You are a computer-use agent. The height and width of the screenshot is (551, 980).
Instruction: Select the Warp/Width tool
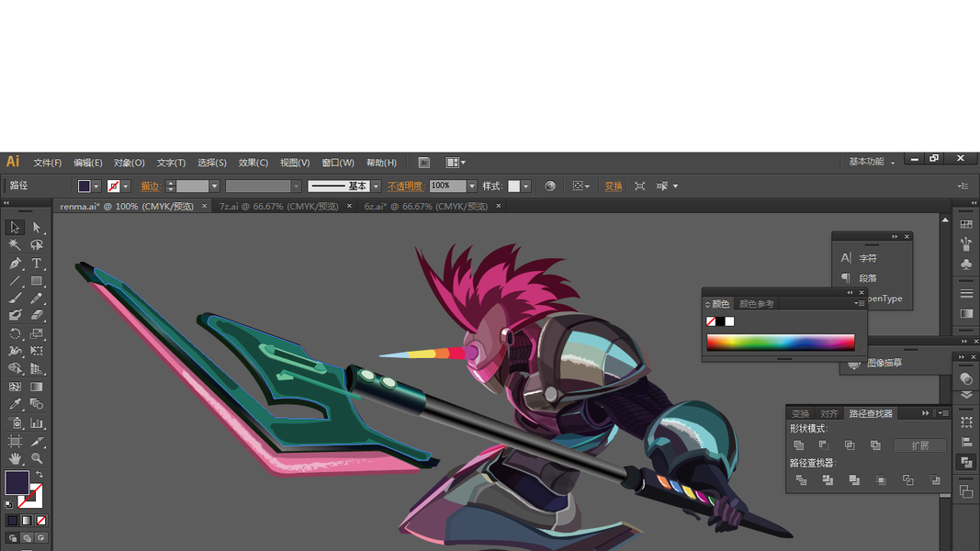[x=15, y=351]
